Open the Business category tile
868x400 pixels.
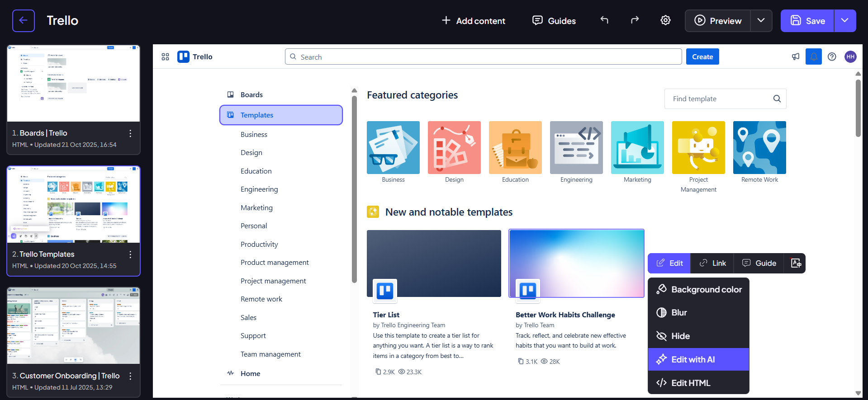click(393, 147)
